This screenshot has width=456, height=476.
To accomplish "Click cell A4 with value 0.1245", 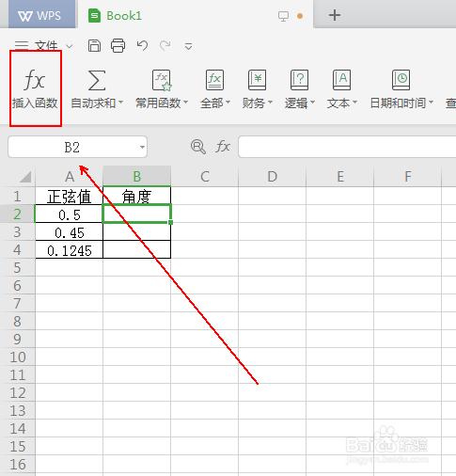I will point(70,250).
